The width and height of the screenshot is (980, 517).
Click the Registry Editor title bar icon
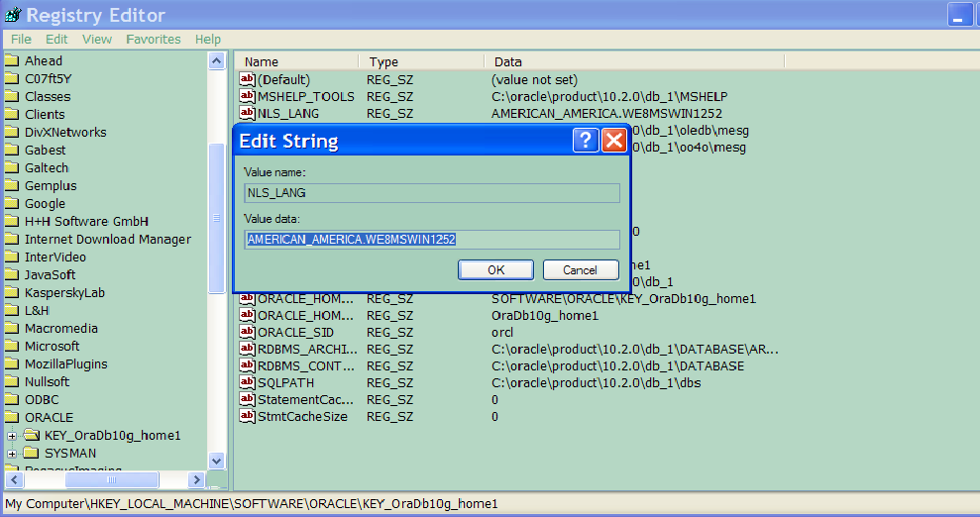(13, 15)
